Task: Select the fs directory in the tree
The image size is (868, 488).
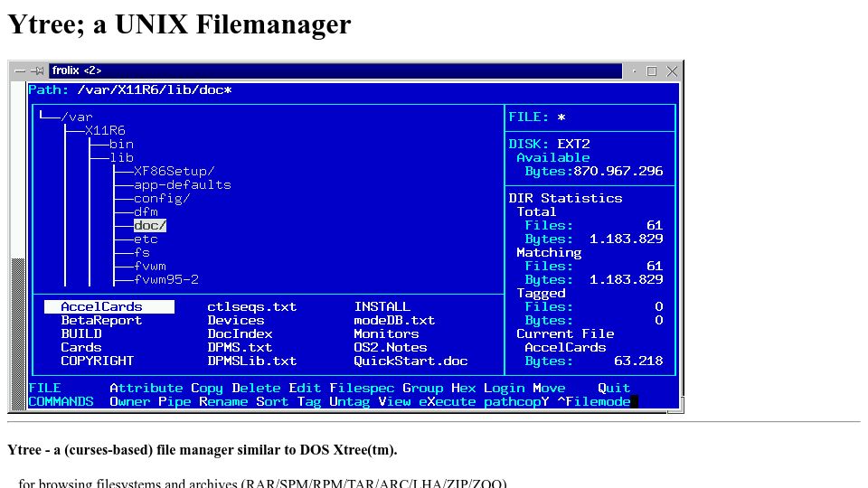Action: [x=142, y=252]
